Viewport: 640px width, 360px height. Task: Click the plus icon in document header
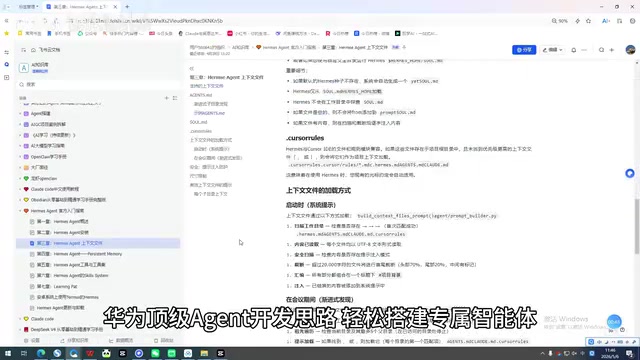pos(612,50)
